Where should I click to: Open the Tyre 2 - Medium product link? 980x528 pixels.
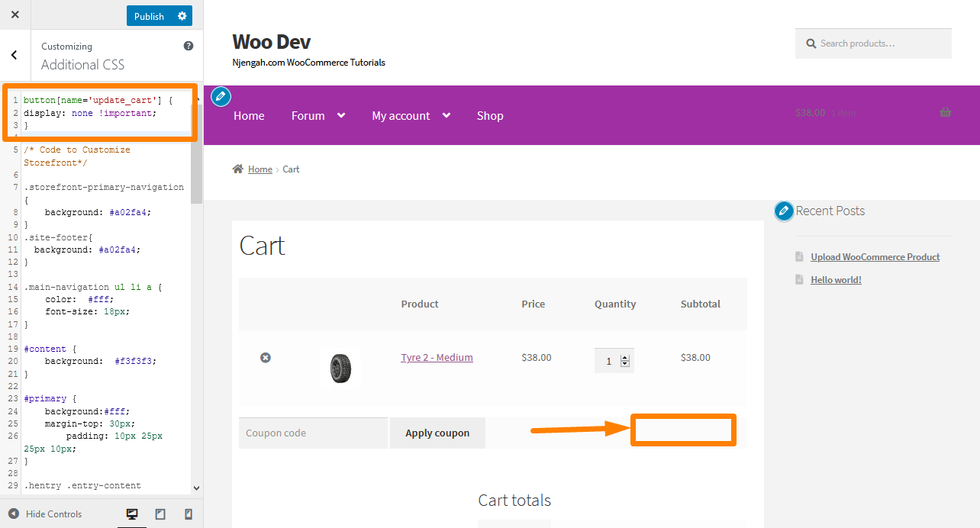437,357
